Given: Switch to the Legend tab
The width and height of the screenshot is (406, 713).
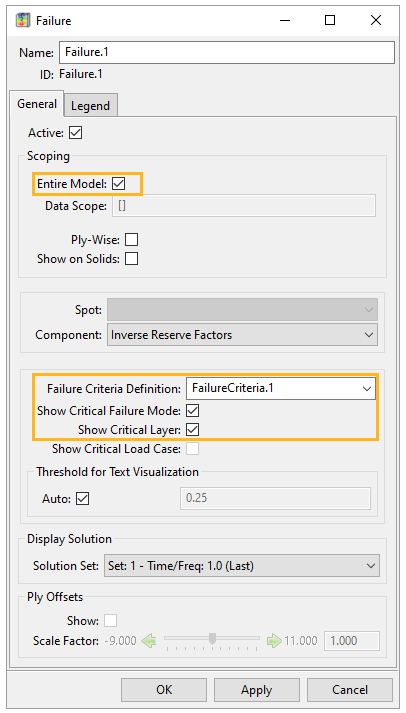Looking at the screenshot, I should pyautogui.click(x=90, y=105).
